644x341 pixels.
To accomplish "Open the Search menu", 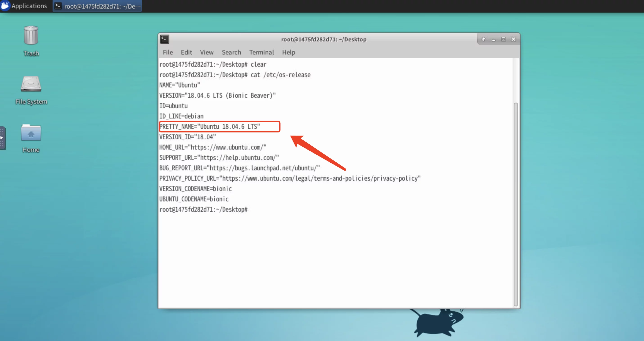I will pyautogui.click(x=231, y=52).
